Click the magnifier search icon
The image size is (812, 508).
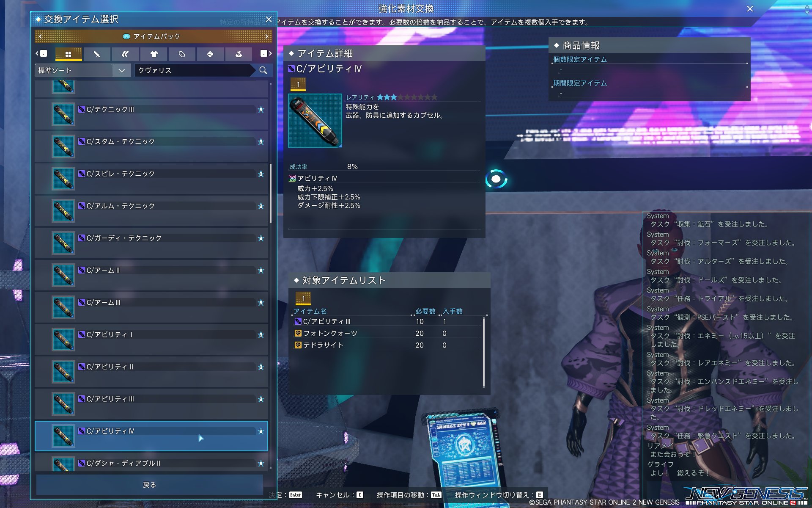pyautogui.click(x=263, y=70)
